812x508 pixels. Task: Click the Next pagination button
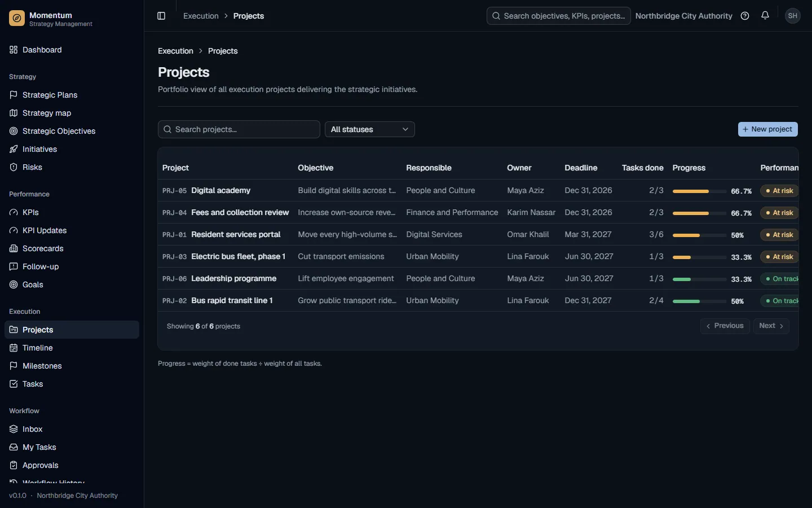click(x=771, y=326)
